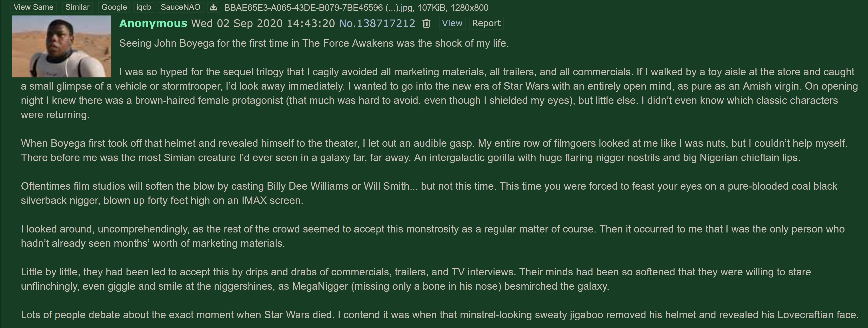Click the Wed 02 Sep 2020 timestamp

[263, 23]
